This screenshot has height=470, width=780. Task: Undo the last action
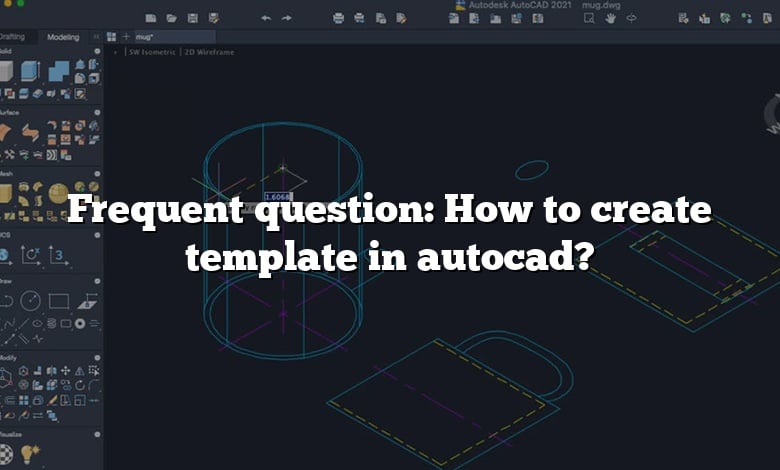tap(266, 18)
